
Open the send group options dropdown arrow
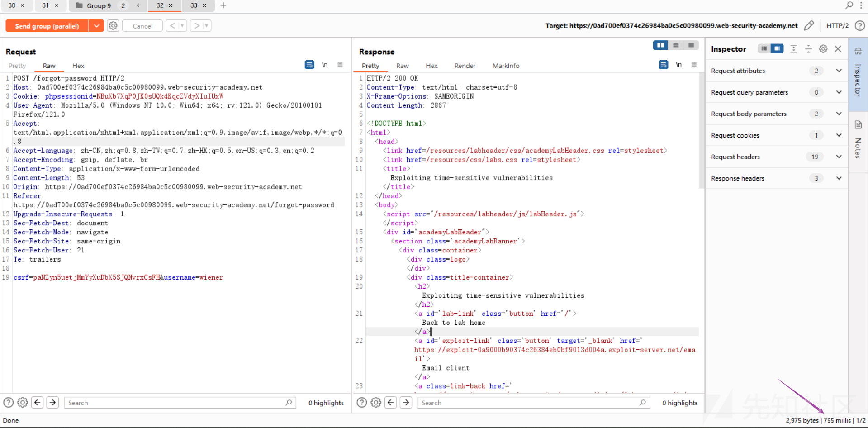coord(96,26)
